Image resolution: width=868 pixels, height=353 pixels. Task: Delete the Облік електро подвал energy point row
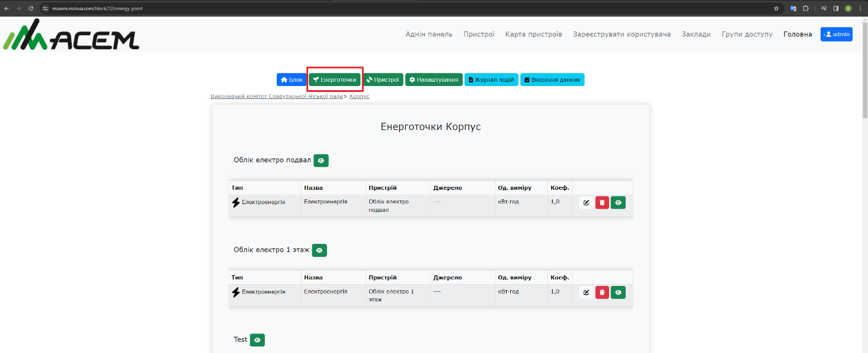point(602,203)
